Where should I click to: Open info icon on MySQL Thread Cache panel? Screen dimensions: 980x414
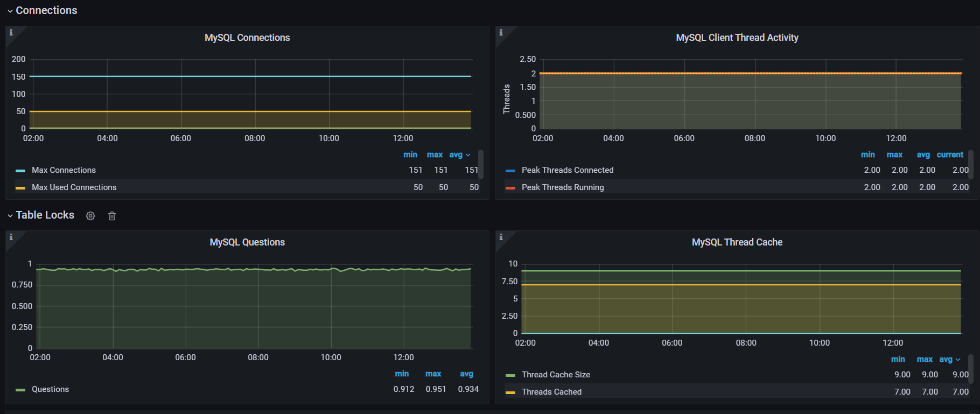click(501, 237)
